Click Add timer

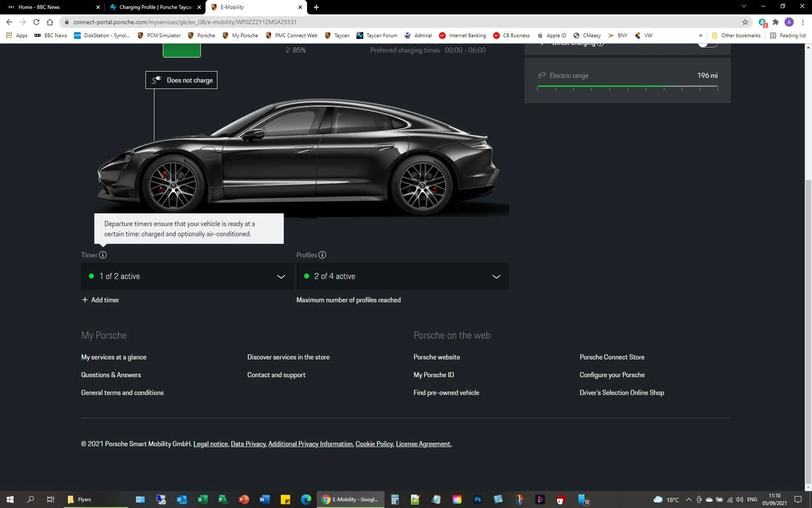point(100,300)
